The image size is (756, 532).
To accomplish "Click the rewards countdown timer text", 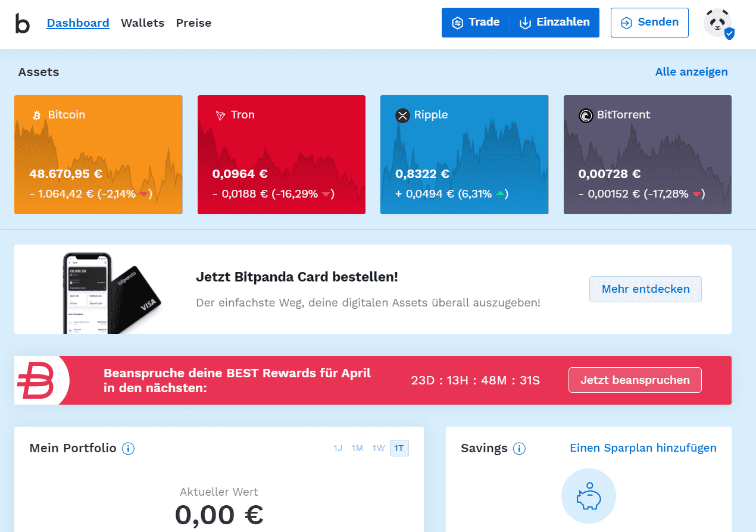I will point(476,380).
